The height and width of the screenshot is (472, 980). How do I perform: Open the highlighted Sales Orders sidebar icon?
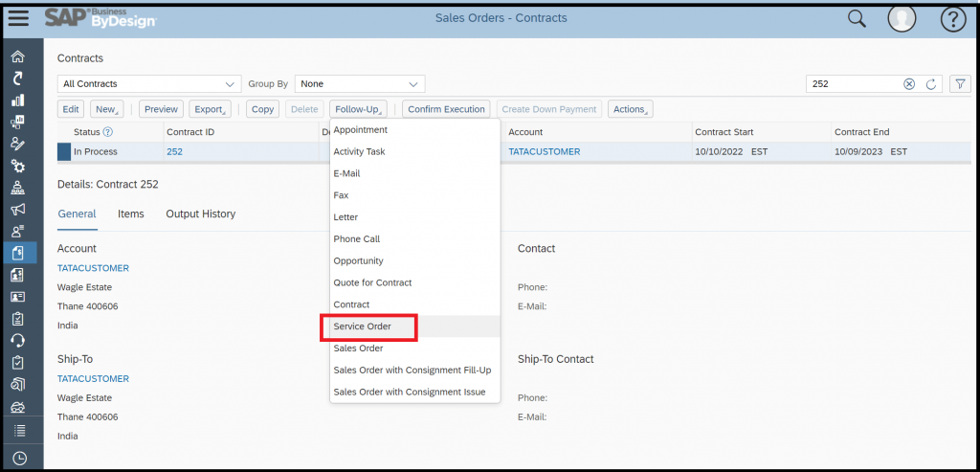(19, 252)
